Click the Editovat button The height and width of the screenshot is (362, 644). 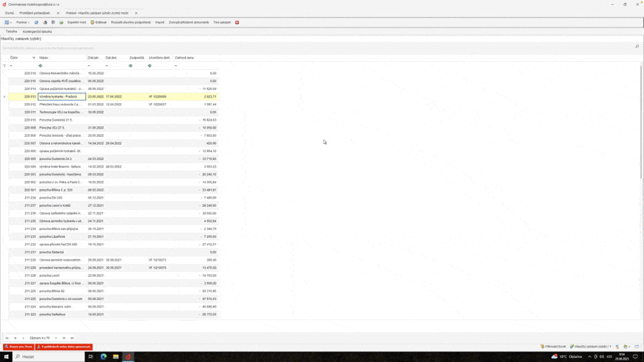98,23
